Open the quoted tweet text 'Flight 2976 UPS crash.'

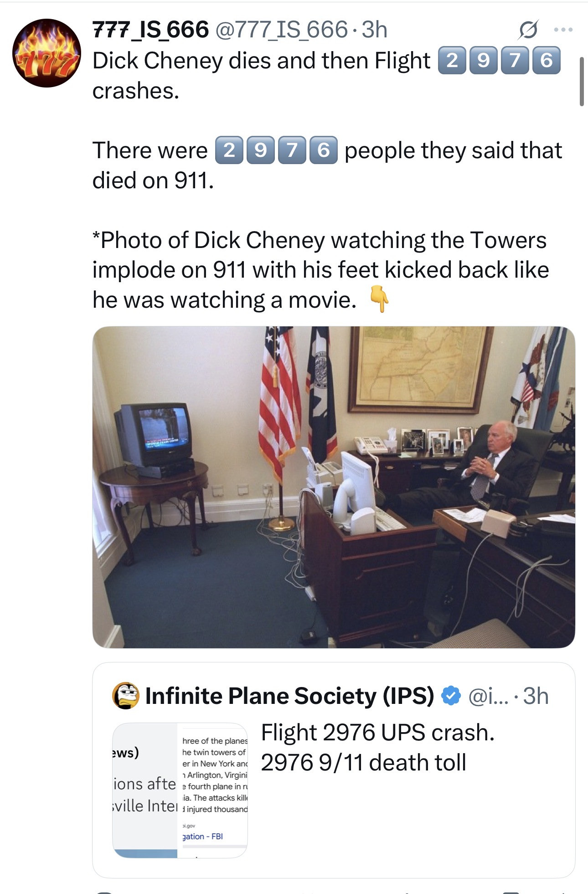(x=377, y=733)
